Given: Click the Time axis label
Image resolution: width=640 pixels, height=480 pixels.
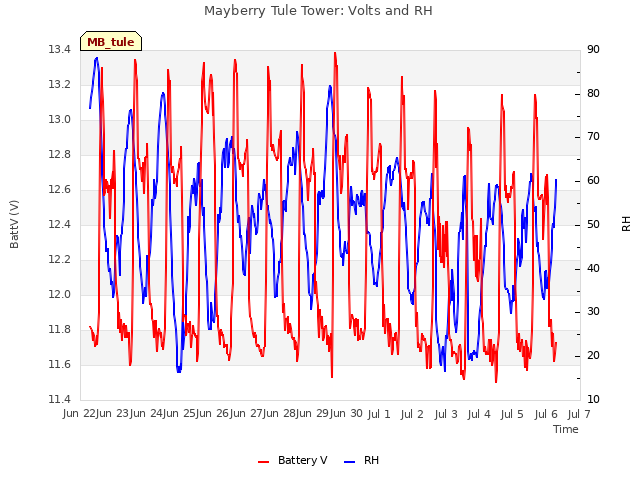Looking at the screenshot, I should 566,429.
